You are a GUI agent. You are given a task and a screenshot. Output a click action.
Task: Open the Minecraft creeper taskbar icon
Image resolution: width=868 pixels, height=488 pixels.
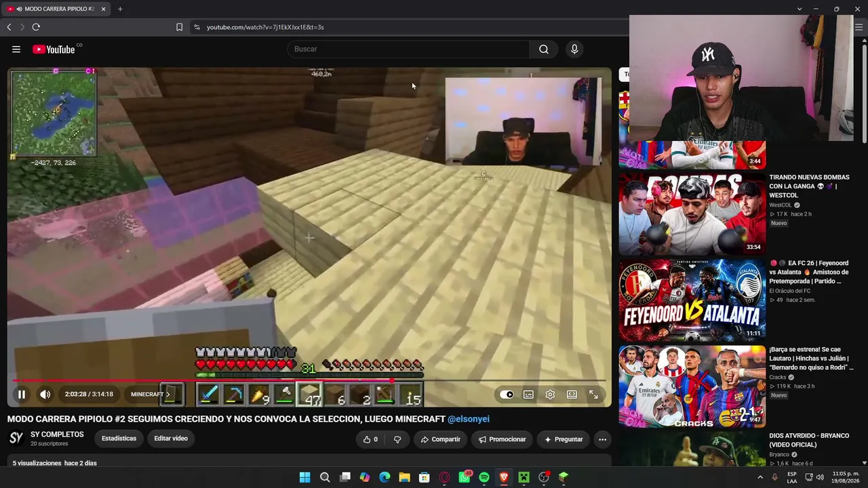pos(524,477)
